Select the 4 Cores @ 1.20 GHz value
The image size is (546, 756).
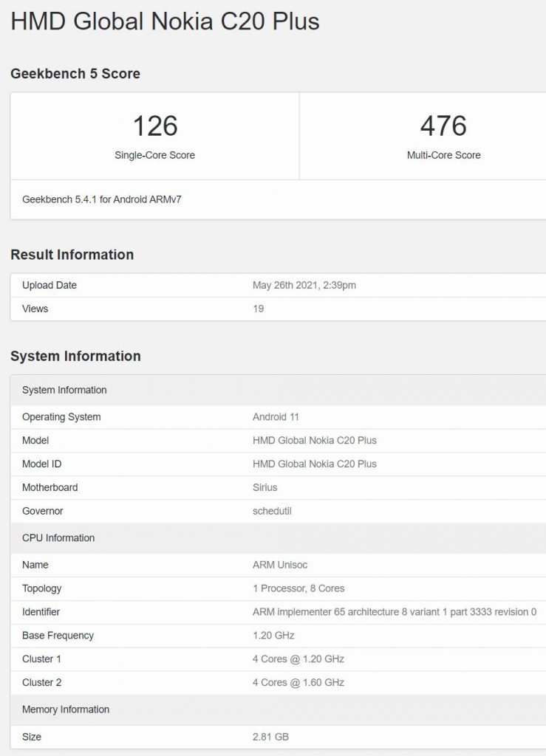pyautogui.click(x=298, y=659)
